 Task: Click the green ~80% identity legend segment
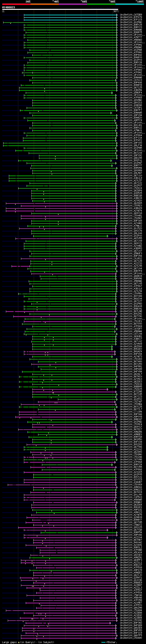(101, 4)
